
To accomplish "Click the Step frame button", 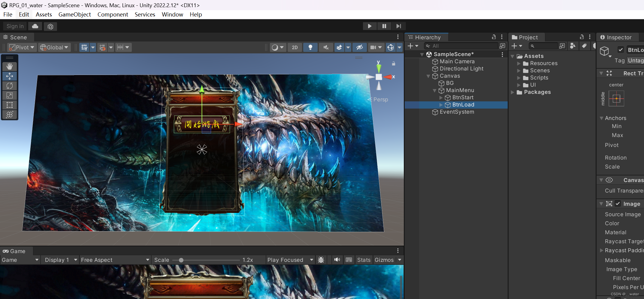I will (398, 26).
